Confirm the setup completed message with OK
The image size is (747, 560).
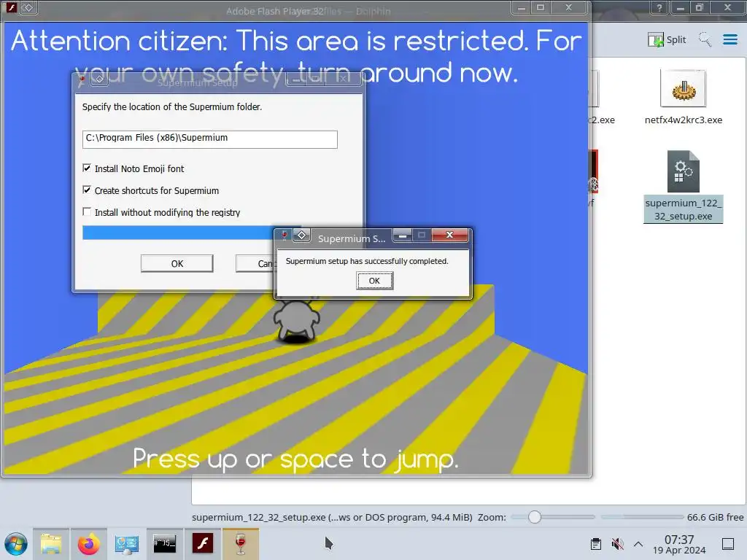click(374, 281)
